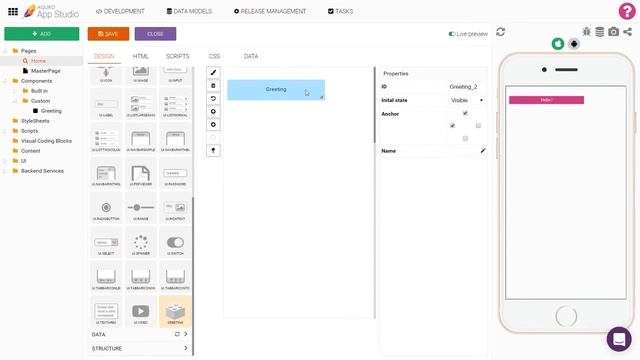Select the UI List Normal component
This screenshot has height=360, width=640.
click(x=175, y=105)
